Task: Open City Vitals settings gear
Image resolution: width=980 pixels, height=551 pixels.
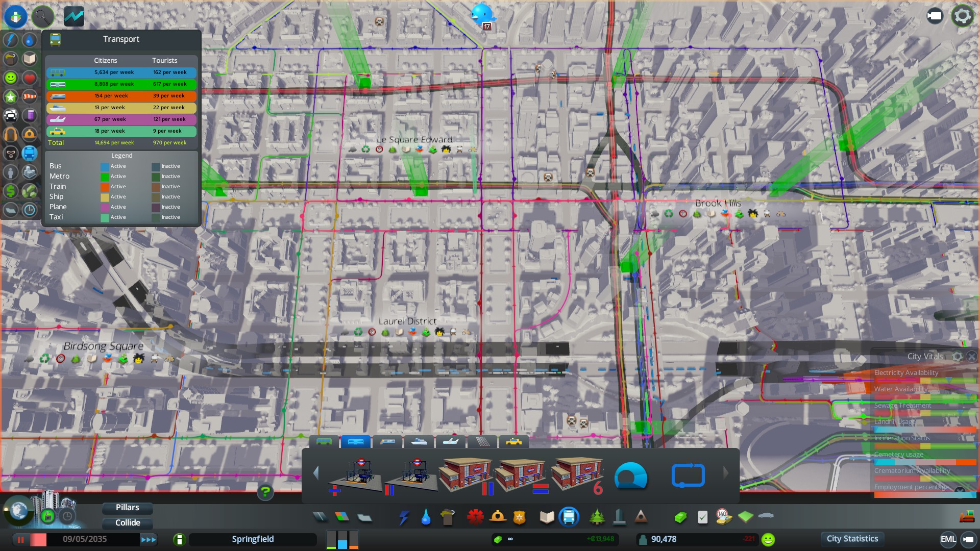Action: (x=958, y=357)
